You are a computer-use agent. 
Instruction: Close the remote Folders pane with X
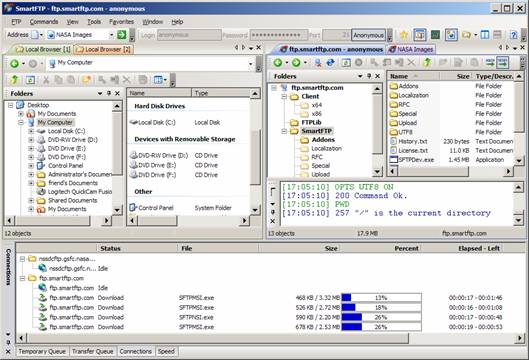tap(378, 76)
